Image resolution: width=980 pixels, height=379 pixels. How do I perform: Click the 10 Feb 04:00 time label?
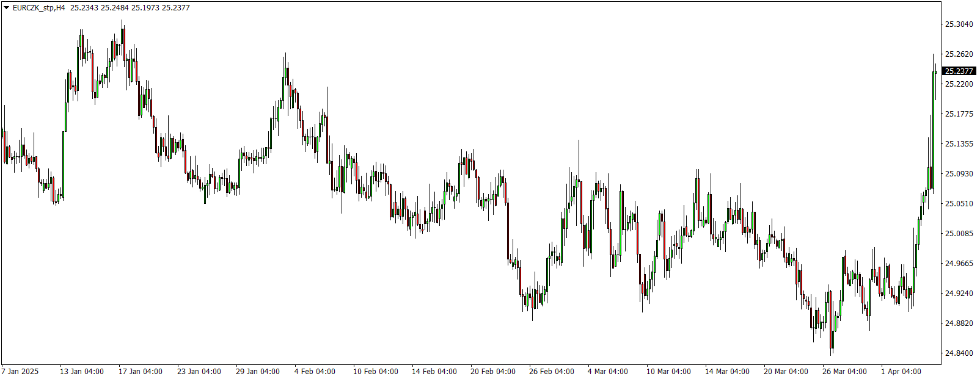point(375,372)
